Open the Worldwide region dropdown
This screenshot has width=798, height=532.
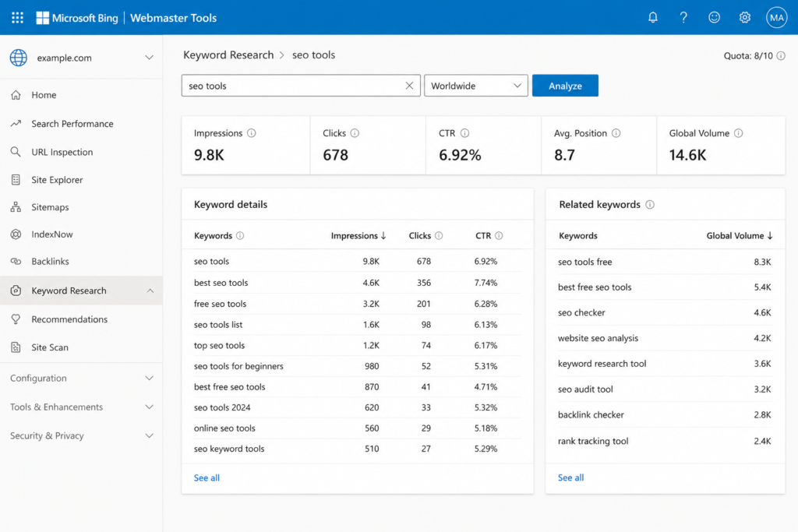pyautogui.click(x=476, y=86)
